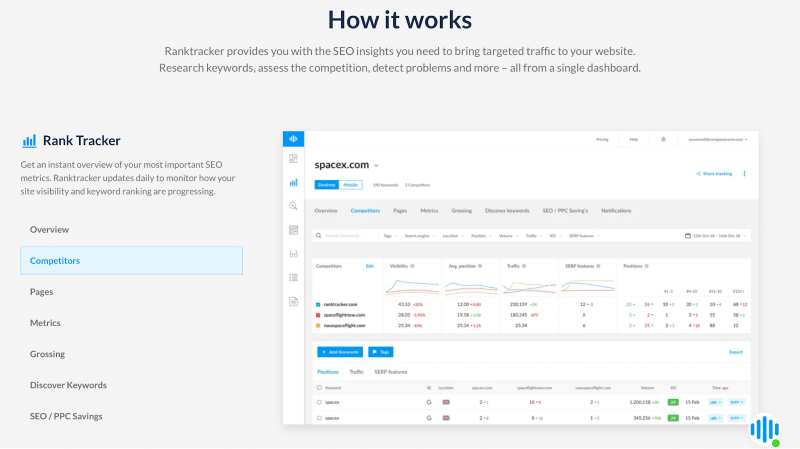Open the chat widget bubble at bottom right

[765, 429]
